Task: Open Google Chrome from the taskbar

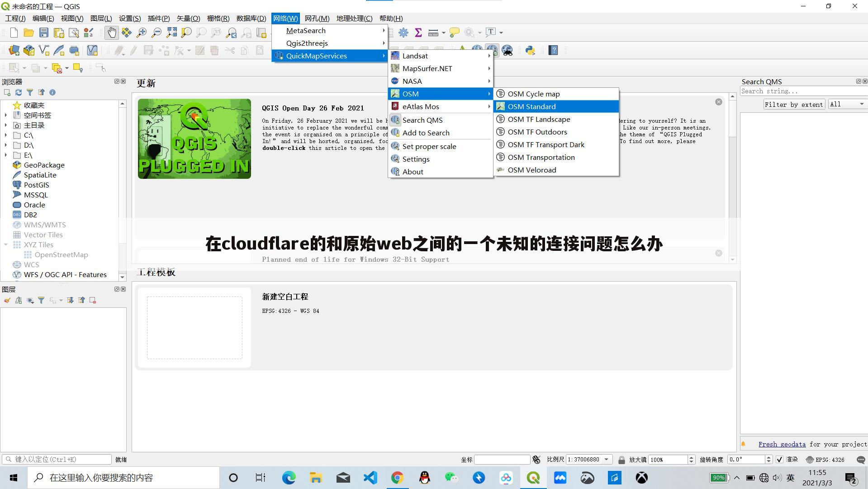Action: (397, 478)
